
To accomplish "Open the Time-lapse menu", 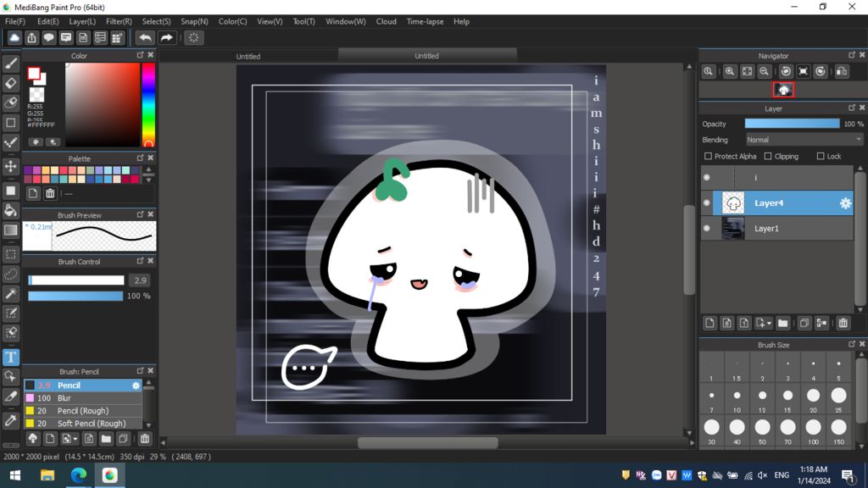I will (x=425, y=21).
